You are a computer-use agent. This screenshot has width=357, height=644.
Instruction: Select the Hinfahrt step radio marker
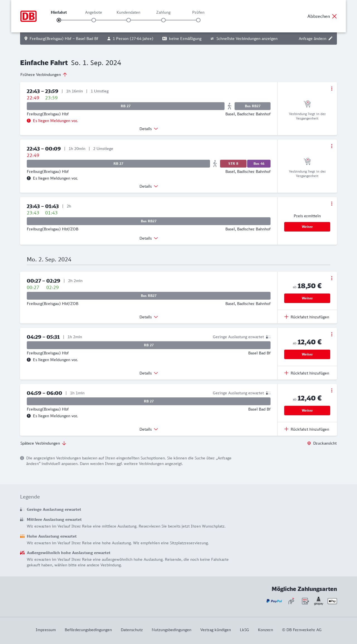59,20
